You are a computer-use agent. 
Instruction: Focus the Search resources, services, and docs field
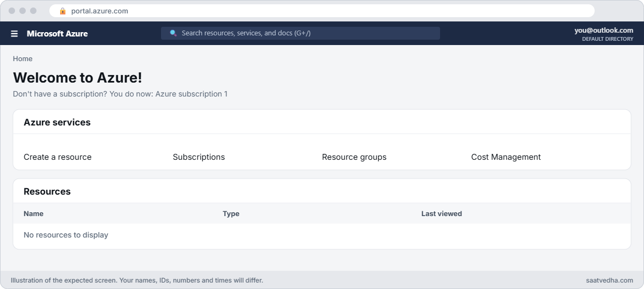[301, 33]
